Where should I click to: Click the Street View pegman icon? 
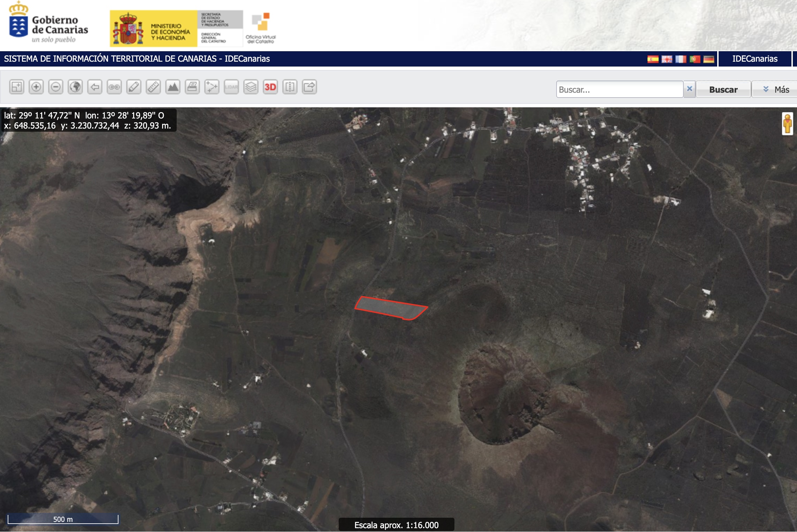(x=787, y=124)
